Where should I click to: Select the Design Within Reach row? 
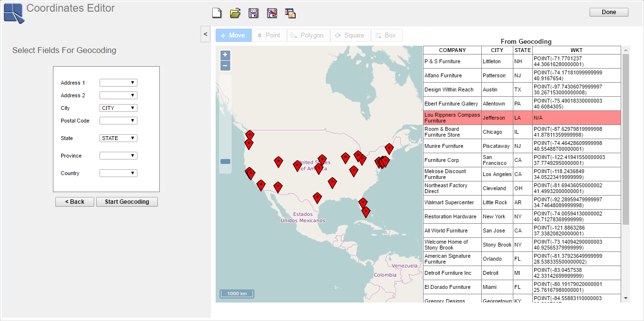click(x=522, y=89)
